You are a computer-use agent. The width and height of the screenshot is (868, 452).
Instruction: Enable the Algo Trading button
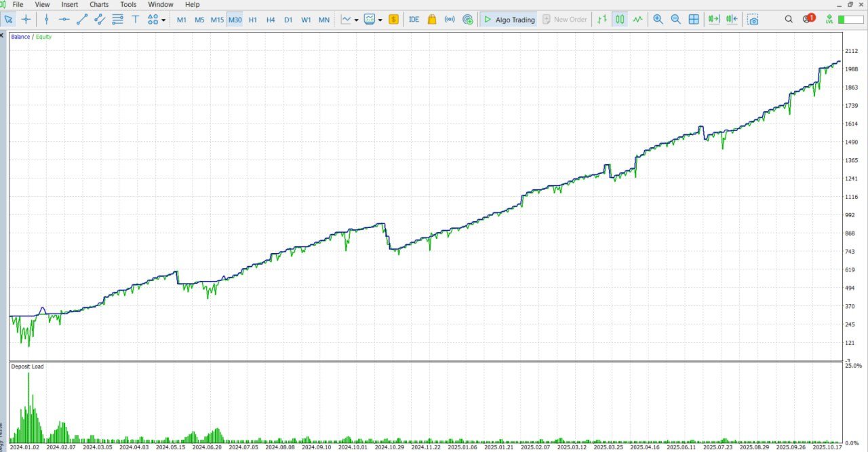(x=509, y=20)
